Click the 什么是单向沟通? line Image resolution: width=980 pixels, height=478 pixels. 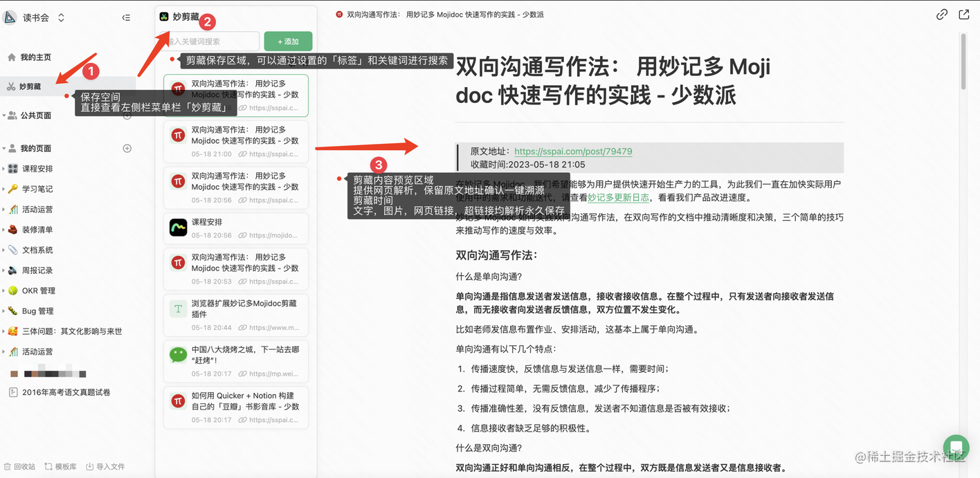pos(489,276)
